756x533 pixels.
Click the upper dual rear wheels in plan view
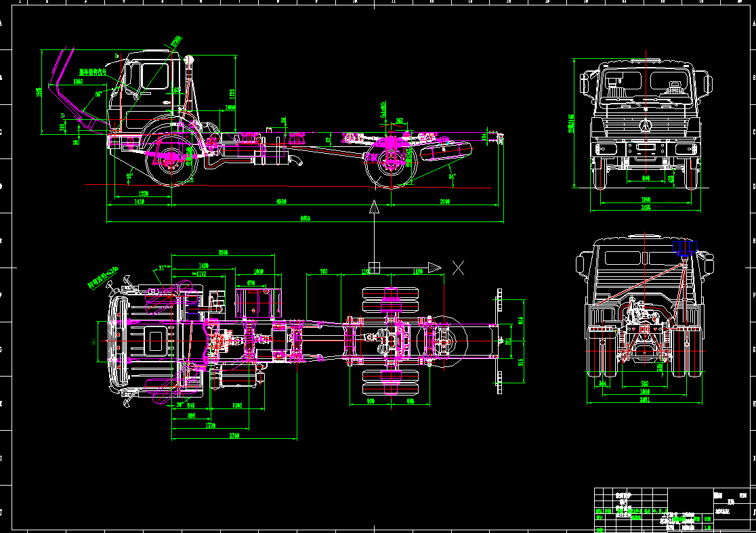click(x=391, y=300)
